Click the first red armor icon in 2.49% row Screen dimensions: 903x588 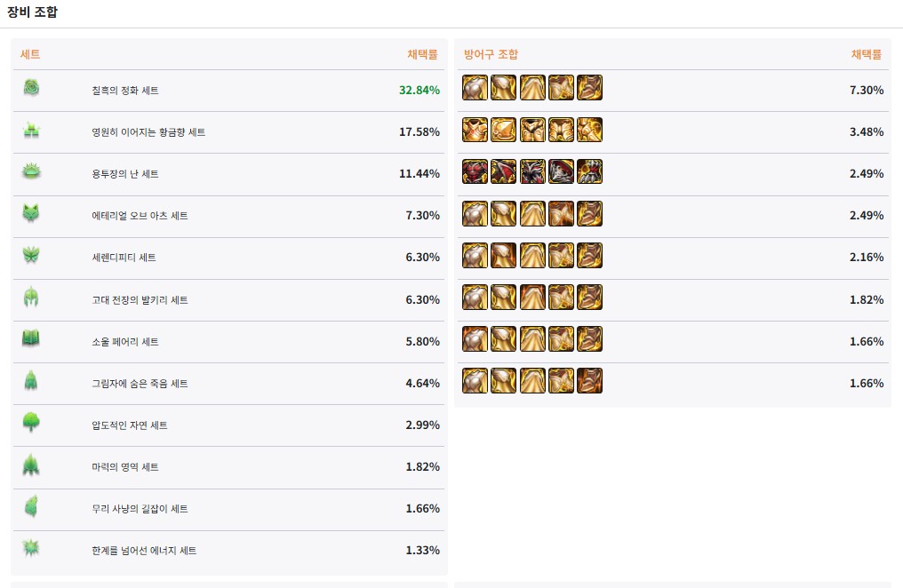(x=475, y=172)
